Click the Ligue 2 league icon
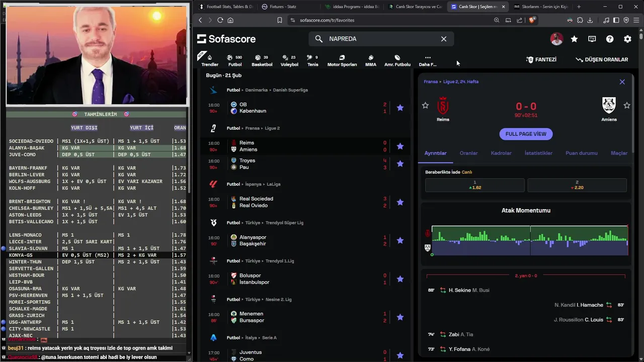The image size is (644, 362). pyautogui.click(x=213, y=128)
